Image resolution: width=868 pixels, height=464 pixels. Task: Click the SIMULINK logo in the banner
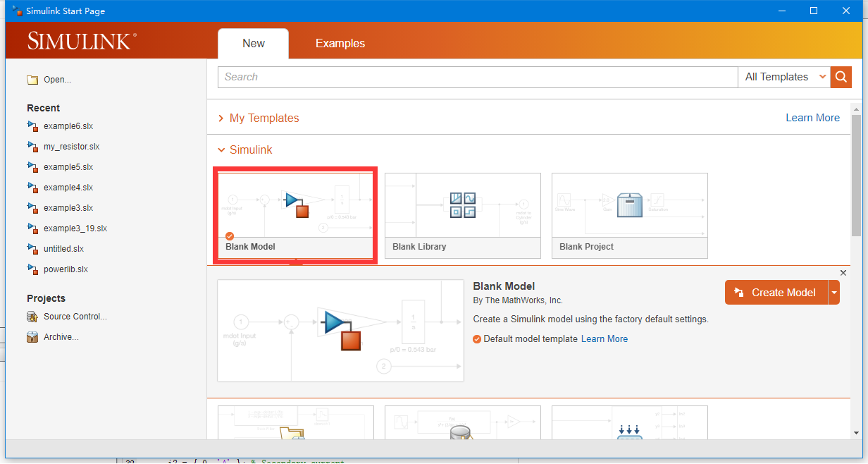[x=82, y=41]
